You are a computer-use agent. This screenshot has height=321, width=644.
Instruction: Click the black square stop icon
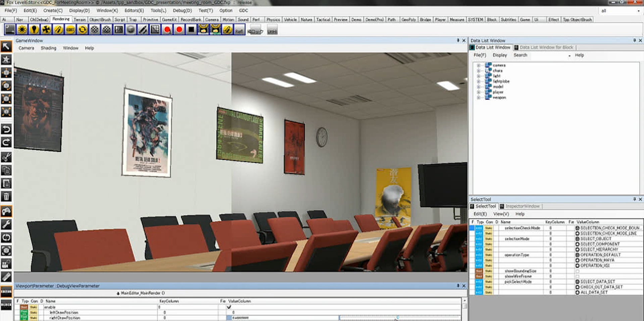[x=191, y=30]
